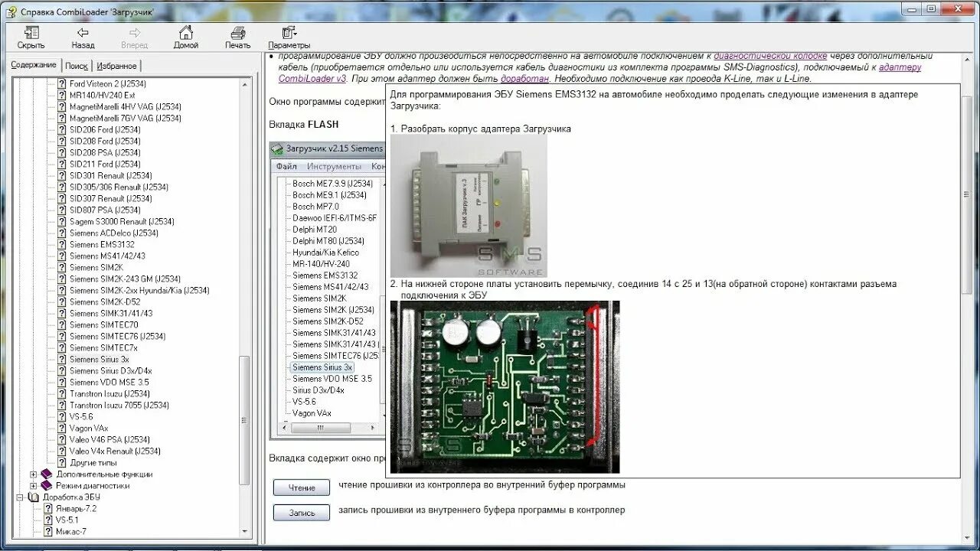Open the Микас-7 topic
This screenshot has height=551, width=980.
coord(70,531)
